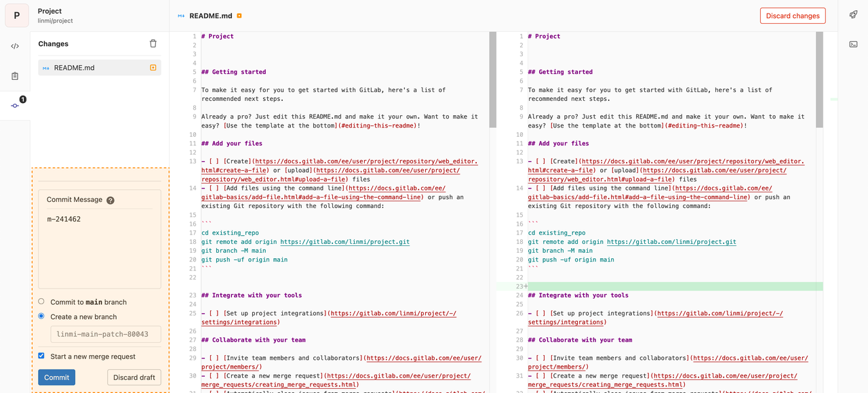This screenshot has width=868, height=393.
Task: Click the project.git URL in original pane
Action: [344, 242]
